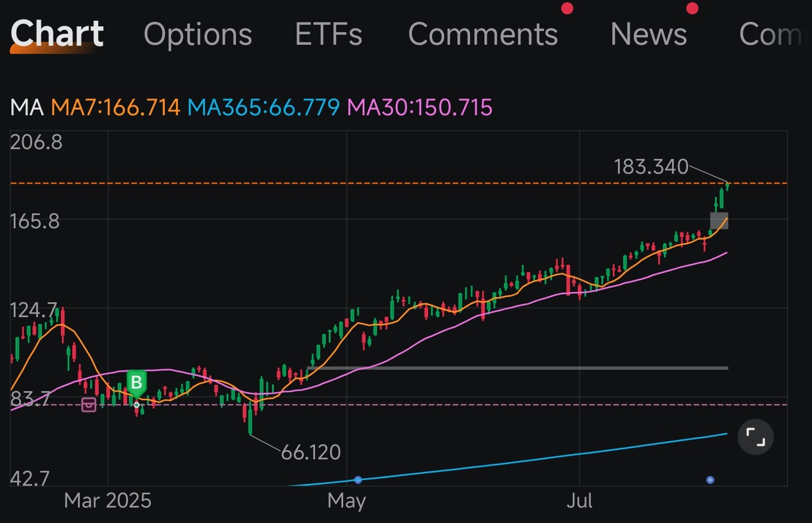Tap the green B buy marker on the chart
The image size is (812, 523).
coord(137,382)
